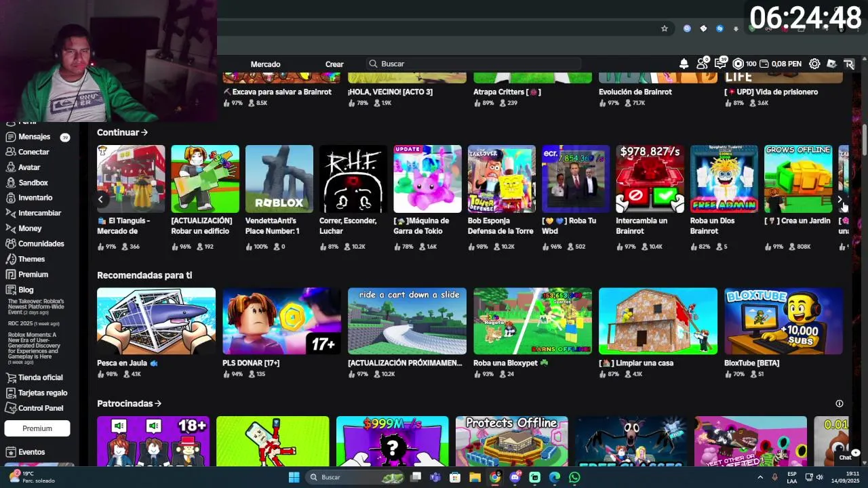Click the Roblox Studio icon beside the gear

[x=831, y=64]
